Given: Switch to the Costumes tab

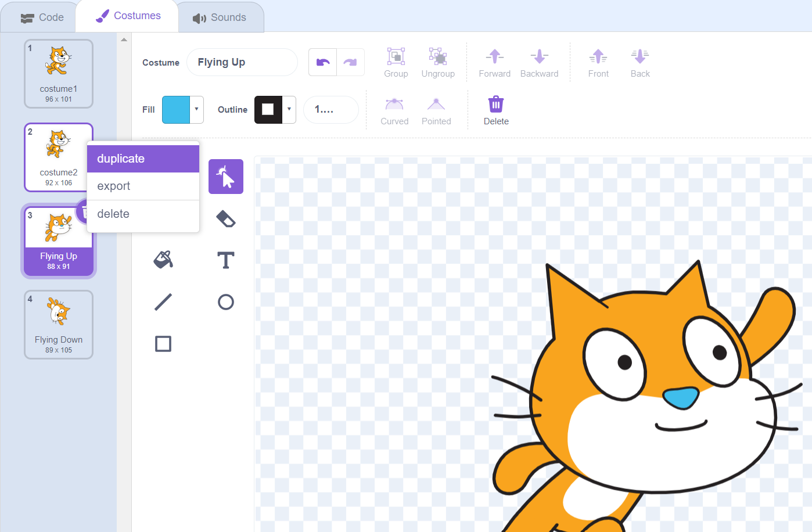Looking at the screenshot, I should click(128, 16).
